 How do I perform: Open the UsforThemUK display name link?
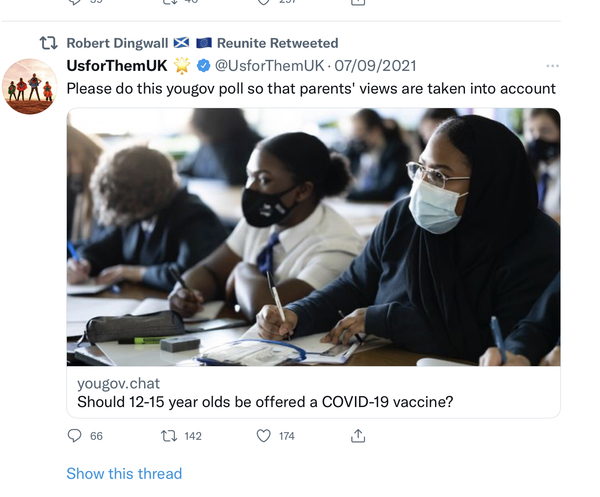118,66
